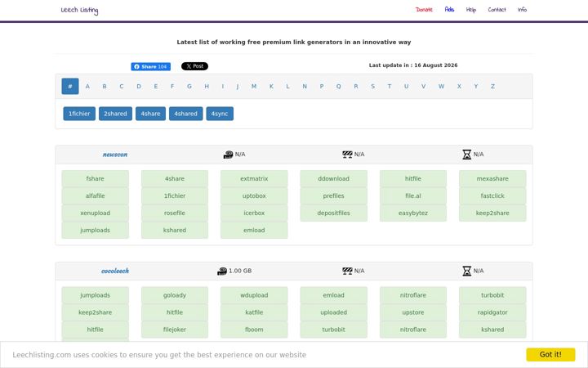Select the letter W tab
The height and width of the screenshot is (368, 588).
point(441,87)
